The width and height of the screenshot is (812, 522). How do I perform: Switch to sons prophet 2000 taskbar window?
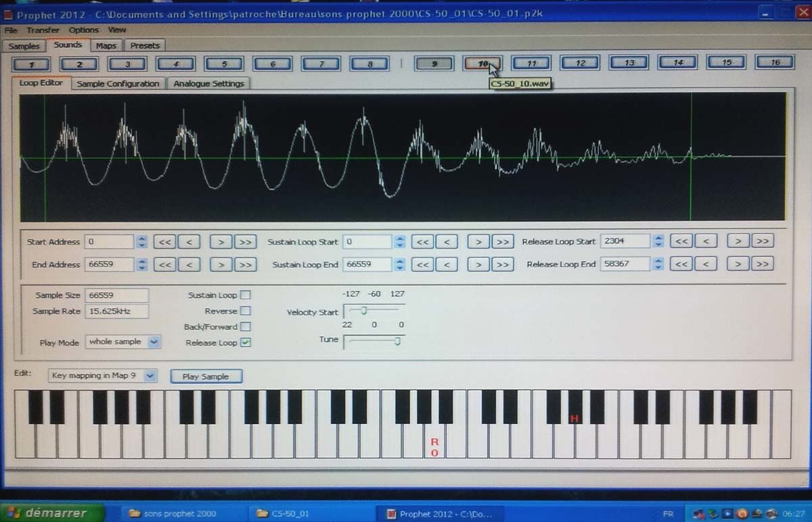click(182, 513)
